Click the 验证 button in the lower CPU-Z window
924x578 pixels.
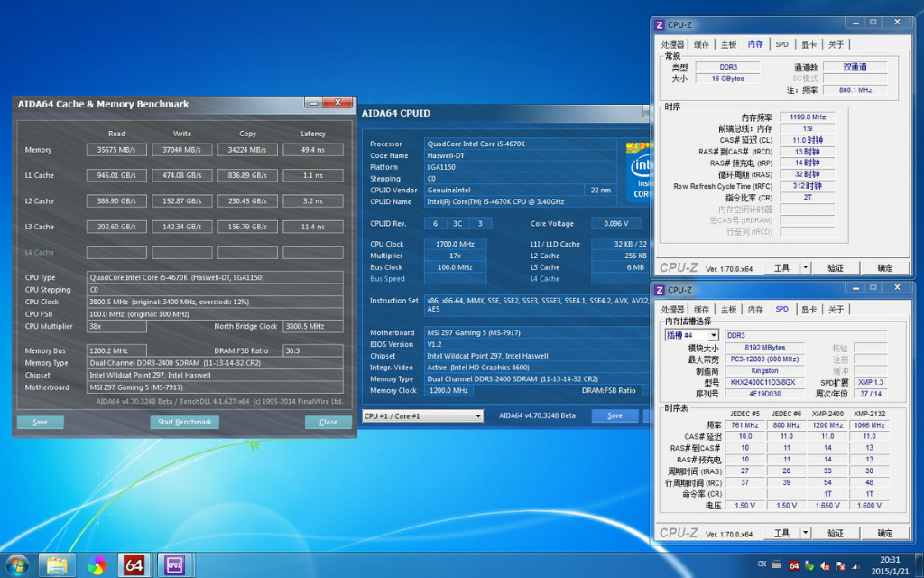tap(836, 533)
